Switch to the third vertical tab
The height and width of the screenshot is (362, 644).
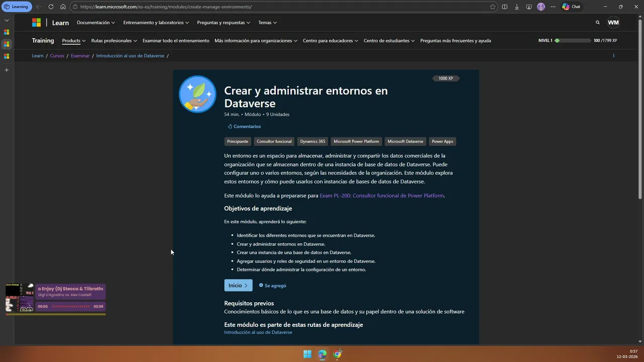click(x=7, y=56)
